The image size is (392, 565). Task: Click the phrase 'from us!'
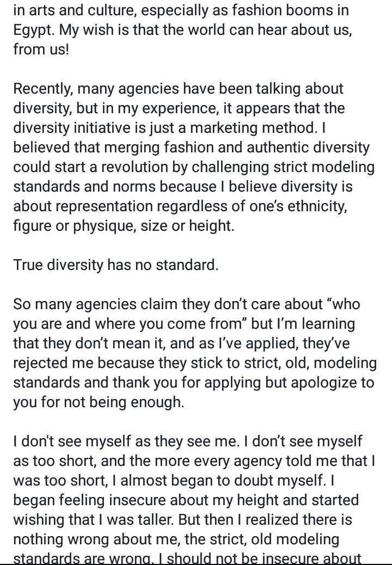click(x=41, y=50)
